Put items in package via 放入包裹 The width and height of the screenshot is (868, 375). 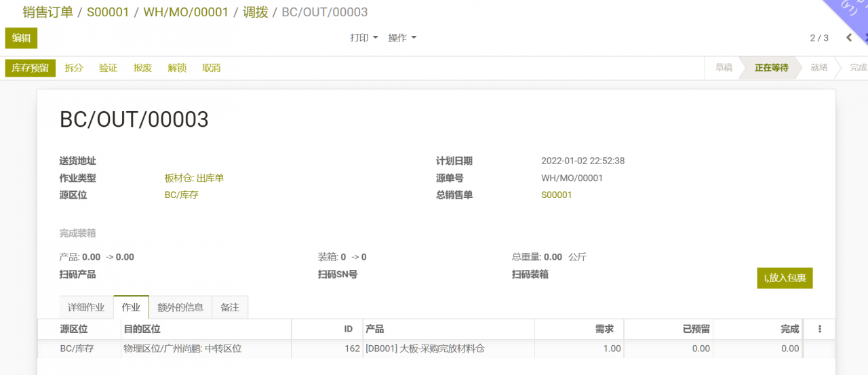pos(785,278)
